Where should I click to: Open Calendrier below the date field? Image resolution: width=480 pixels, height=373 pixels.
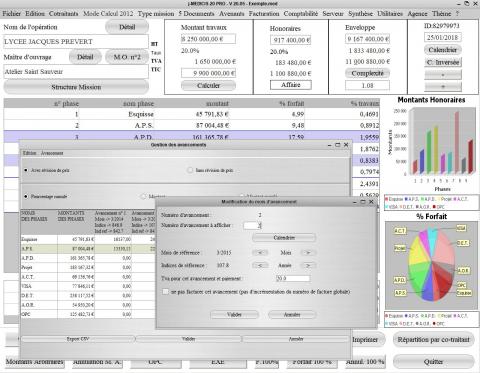coord(443,50)
